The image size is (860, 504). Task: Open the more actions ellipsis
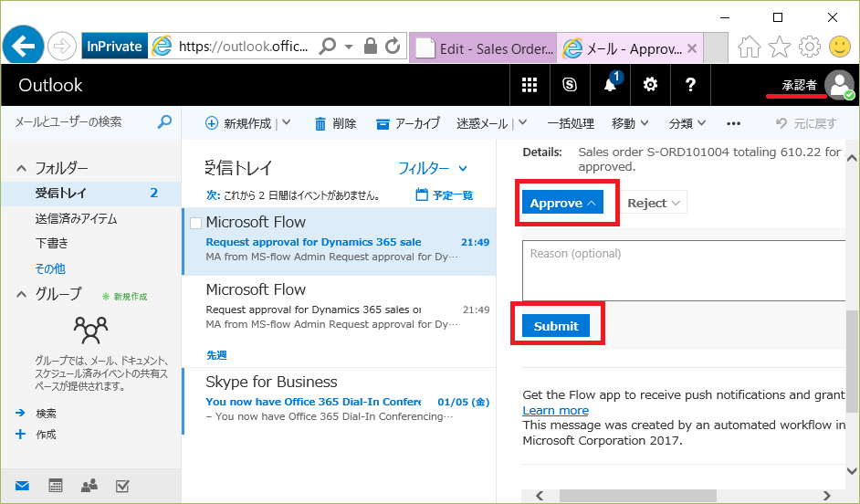click(x=733, y=123)
